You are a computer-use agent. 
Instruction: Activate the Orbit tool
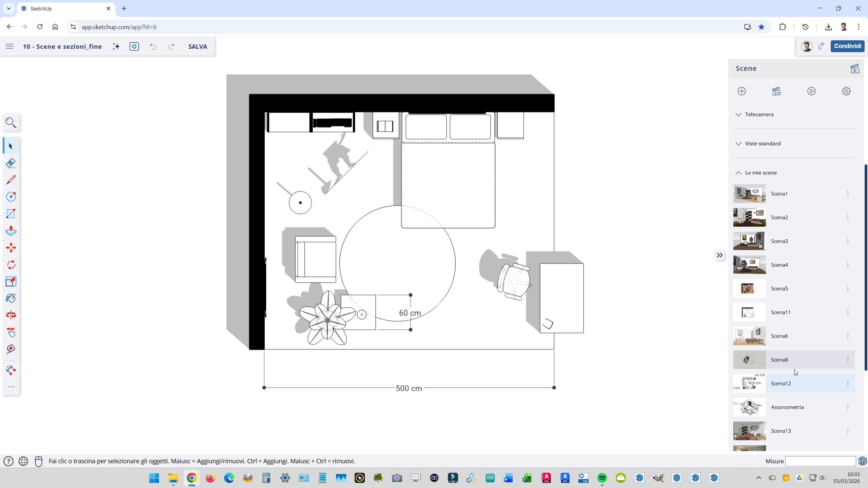click(x=11, y=315)
